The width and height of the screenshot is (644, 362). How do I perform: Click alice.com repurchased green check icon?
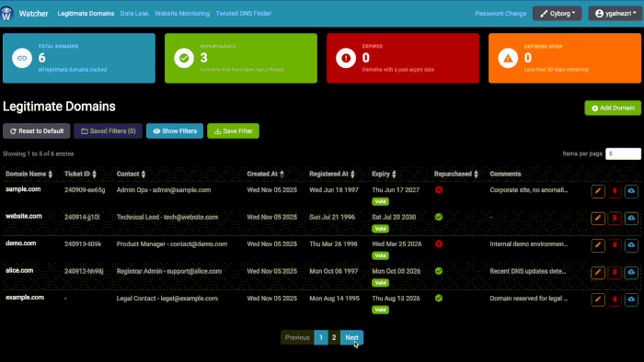click(439, 271)
